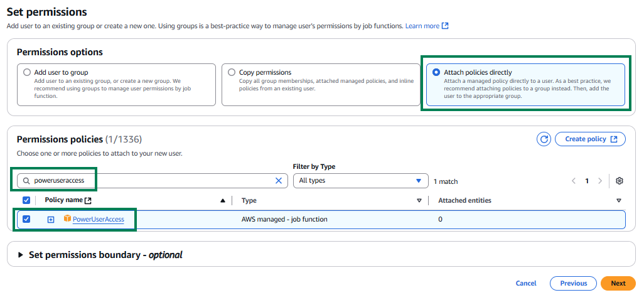The image size is (644, 295).
Task: Sort by the Attached entities column arrow
Action: [618, 200]
